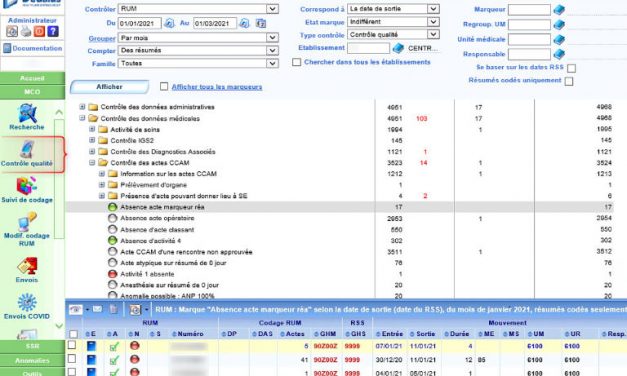627x376 pixels.
Task: Select 'Absence acte opératoire' marker circle
Action: tap(113, 218)
